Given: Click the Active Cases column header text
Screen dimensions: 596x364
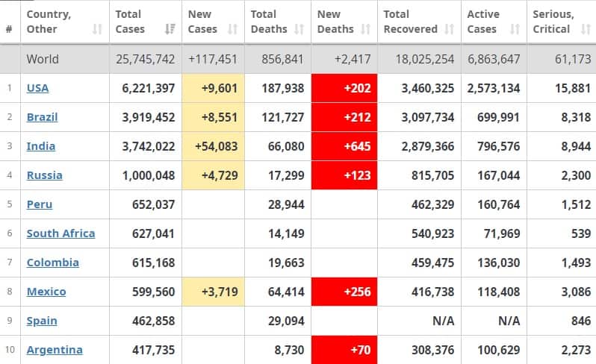Looking at the screenshot, I should 483,22.
